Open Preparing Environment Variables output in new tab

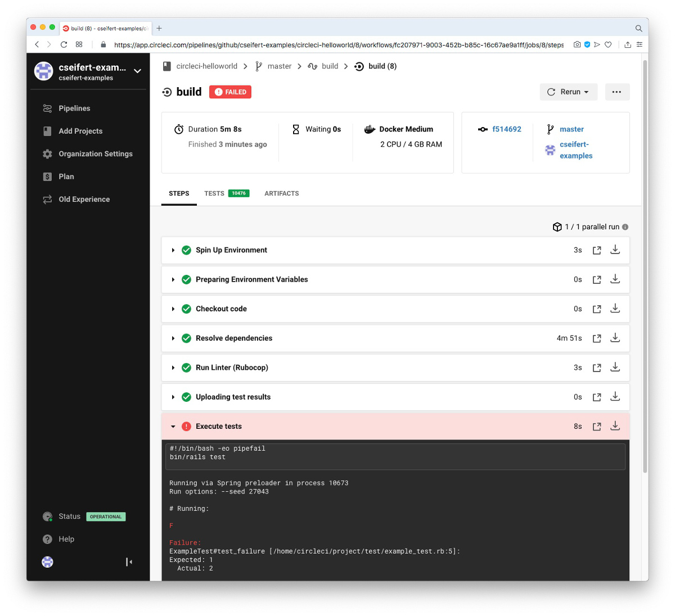point(597,279)
